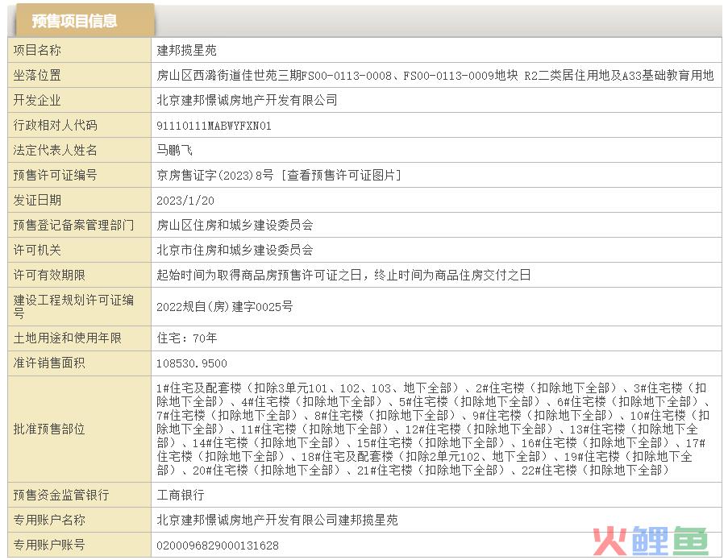The width and height of the screenshot is (728, 560).
Task: Select the 土地用途和使用年限 label
Action: (x=68, y=338)
